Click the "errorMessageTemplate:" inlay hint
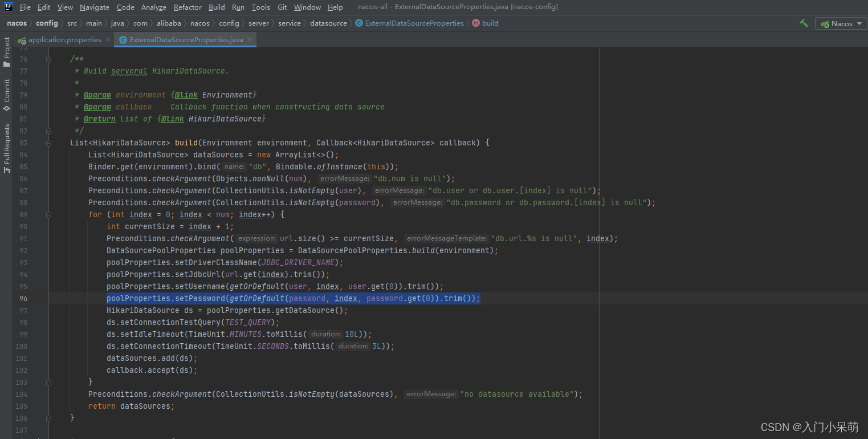Screen dimensions: 868x439 pyautogui.click(x=447, y=238)
